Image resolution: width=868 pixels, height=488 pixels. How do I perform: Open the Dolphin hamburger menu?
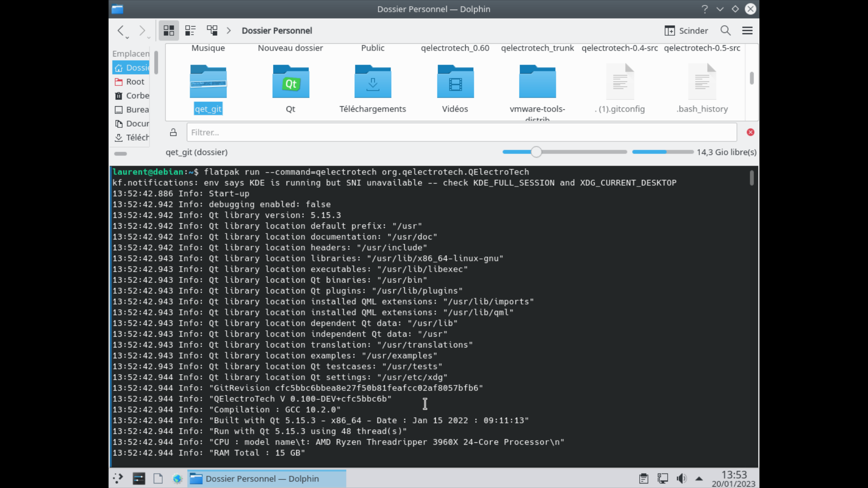coord(747,30)
